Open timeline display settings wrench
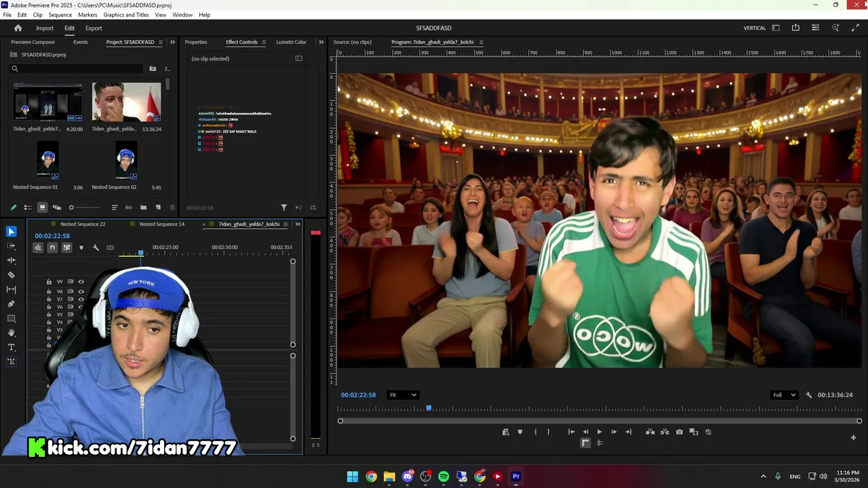868x488 pixels. 96,247
